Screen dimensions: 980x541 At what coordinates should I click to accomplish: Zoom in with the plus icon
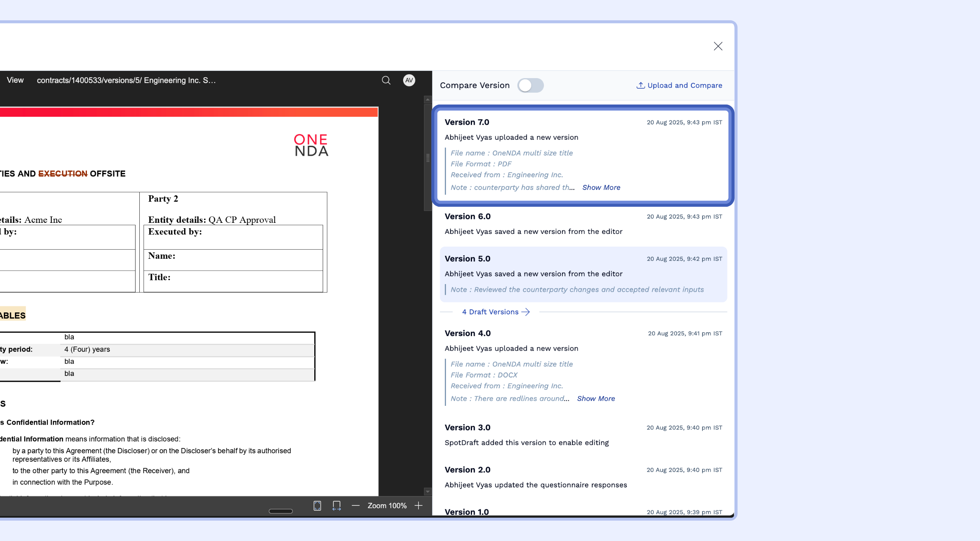418,505
